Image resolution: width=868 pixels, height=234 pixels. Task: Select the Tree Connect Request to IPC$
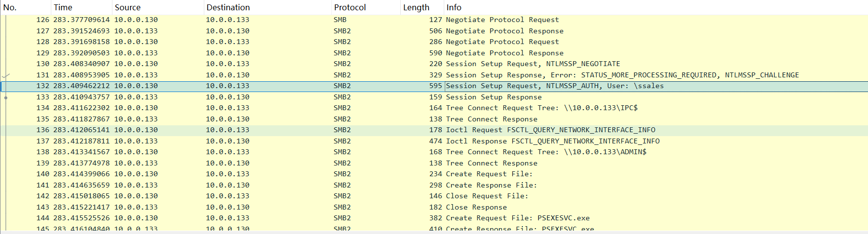542,108
